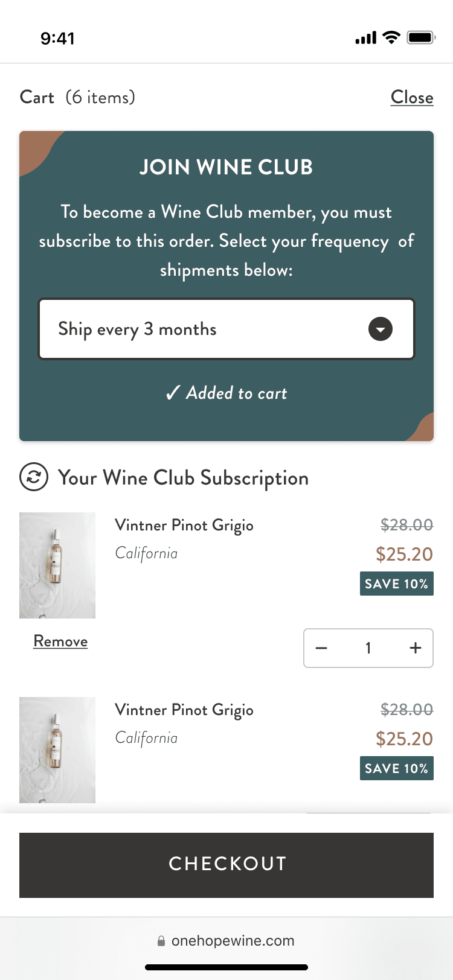The height and width of the screenshot is (980, 453).
Task: Open first Vintner Pinot Grigio bottle thumbnail
Action: pos(57,565)
